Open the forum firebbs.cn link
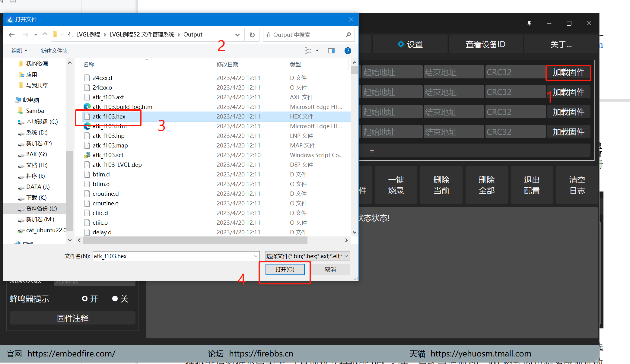This screenshot has height=364, width=630. pyautogui.click(x=261, y=353)
